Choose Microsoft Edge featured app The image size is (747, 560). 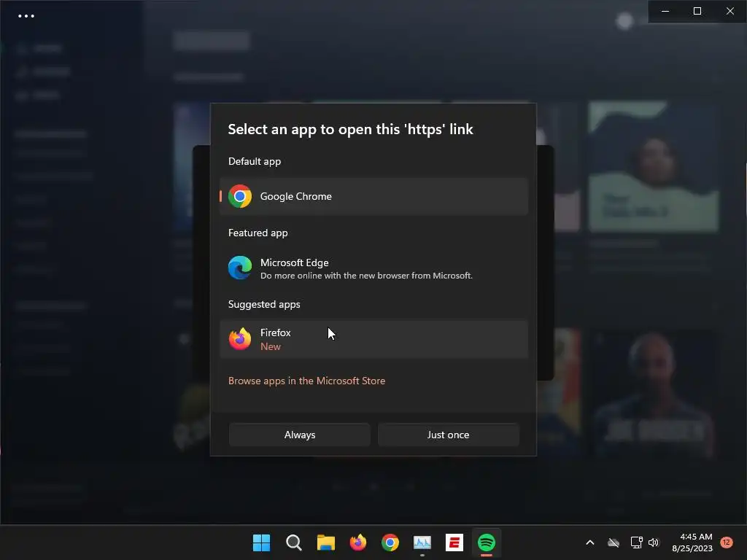coord(373,268)
